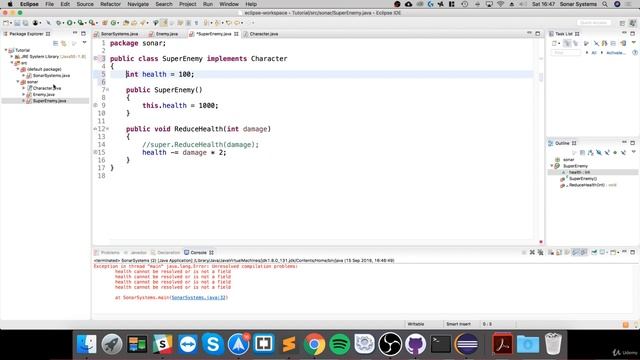Click the Task List Find field
640x360 pixels.
coord(566,53)
